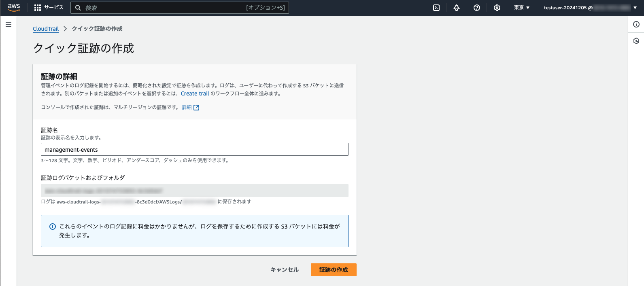Screen dimensions: 644x286
Task: Go to the CloudTrail breadcrumb link
Action: 46,29
